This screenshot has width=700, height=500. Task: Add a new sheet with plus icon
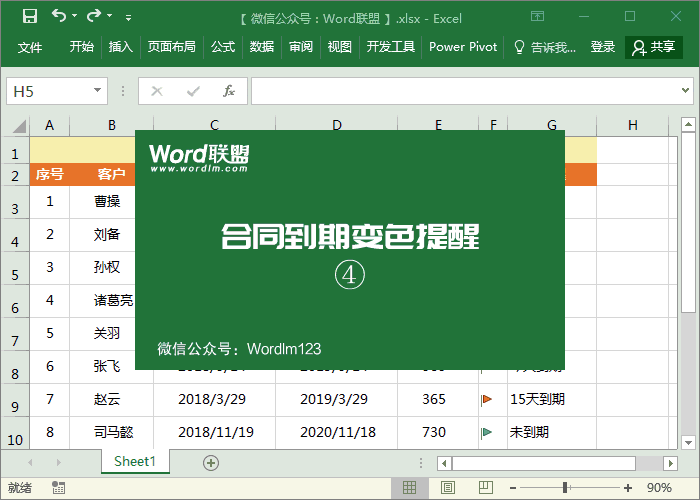coord(210,462)
